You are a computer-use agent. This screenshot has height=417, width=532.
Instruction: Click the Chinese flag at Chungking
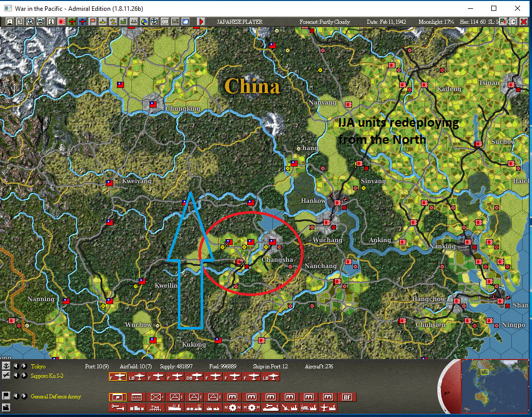pos(153,105)
